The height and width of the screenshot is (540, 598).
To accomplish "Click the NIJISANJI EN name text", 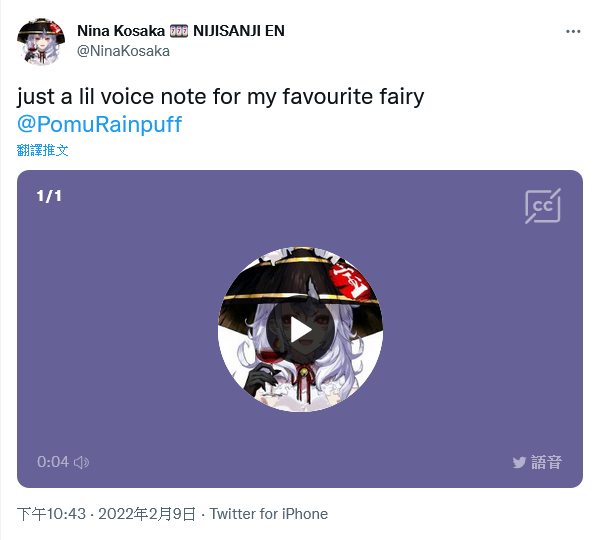I will 239,31.
